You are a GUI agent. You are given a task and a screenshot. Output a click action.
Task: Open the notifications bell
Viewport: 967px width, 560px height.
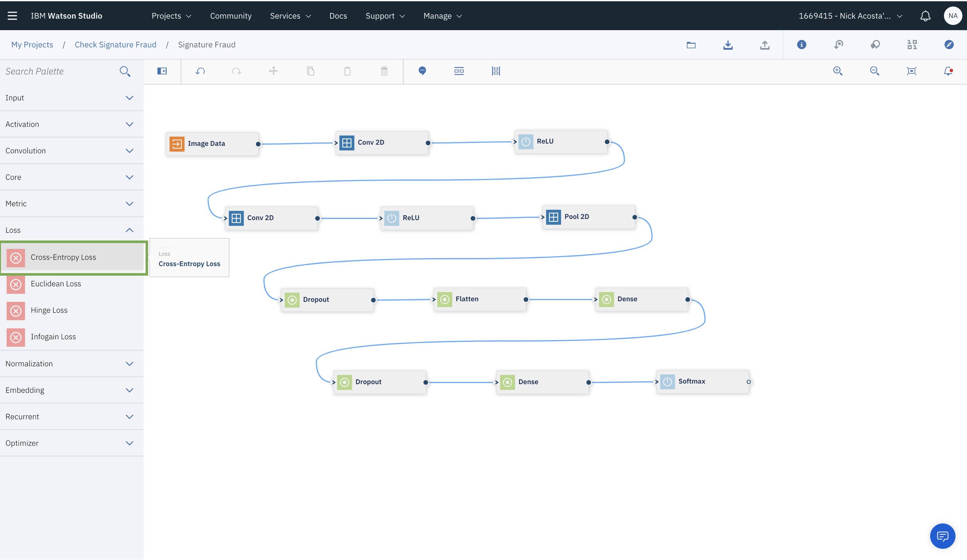(925, 16)
